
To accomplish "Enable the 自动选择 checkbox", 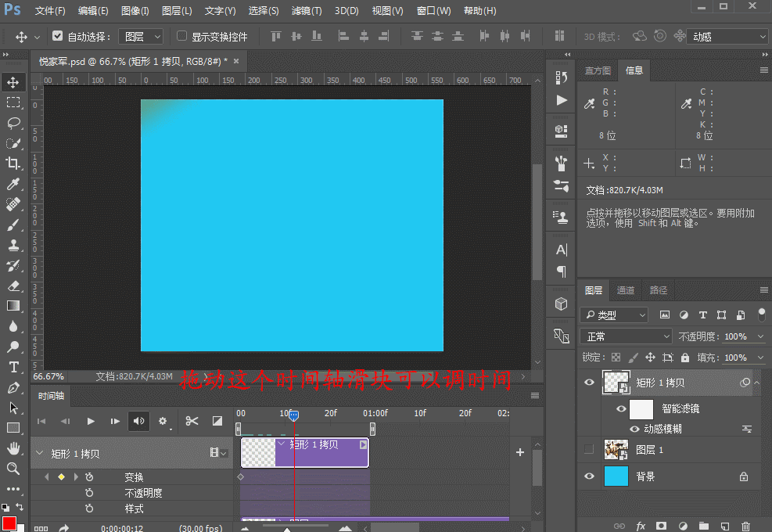I will tap(57, 36).
